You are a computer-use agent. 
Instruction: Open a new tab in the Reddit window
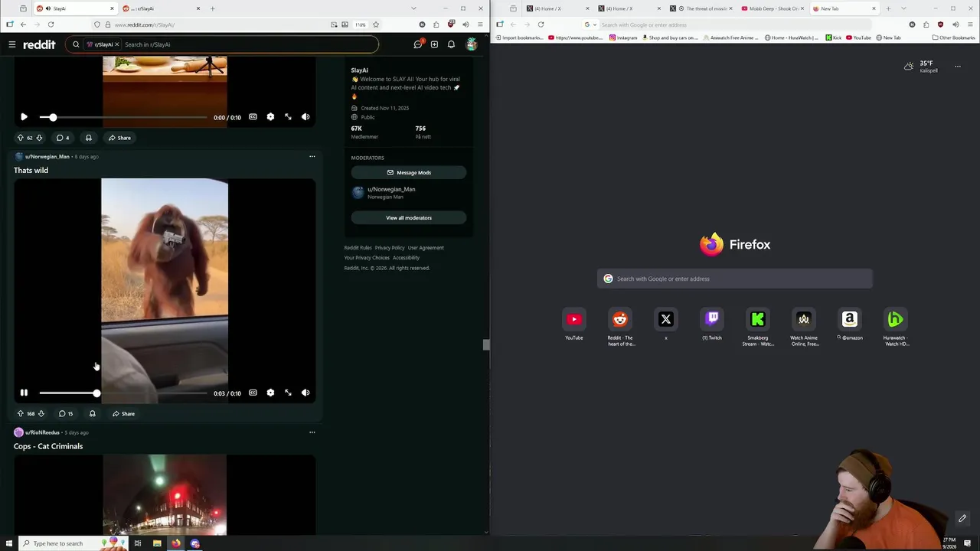pyautogui.click(x=213, y=8)
